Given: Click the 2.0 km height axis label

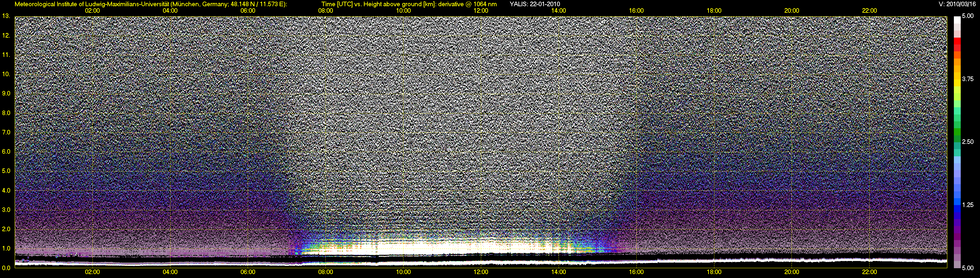Looking at the screenshot, I should coord(6,229).
